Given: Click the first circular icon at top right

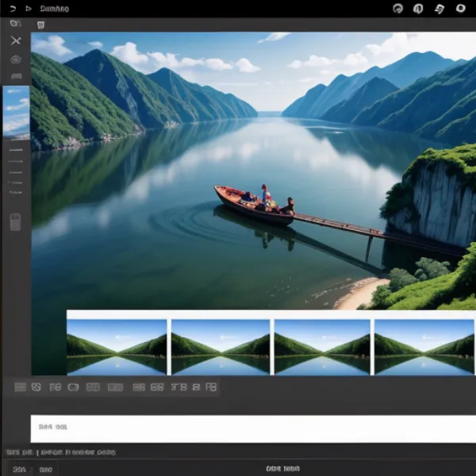Looking at the screenshot, I should (x=398, y=9).
